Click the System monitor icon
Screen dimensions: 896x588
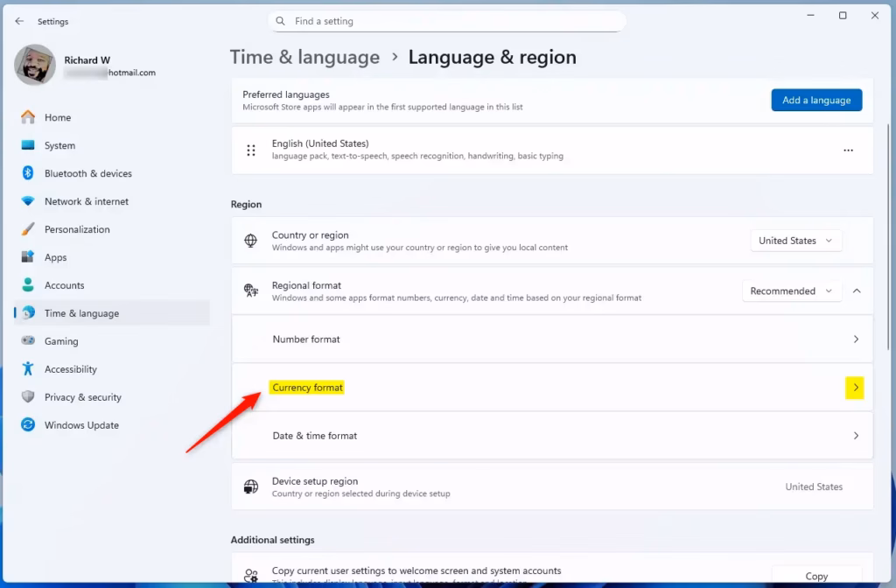coord(27,145)
